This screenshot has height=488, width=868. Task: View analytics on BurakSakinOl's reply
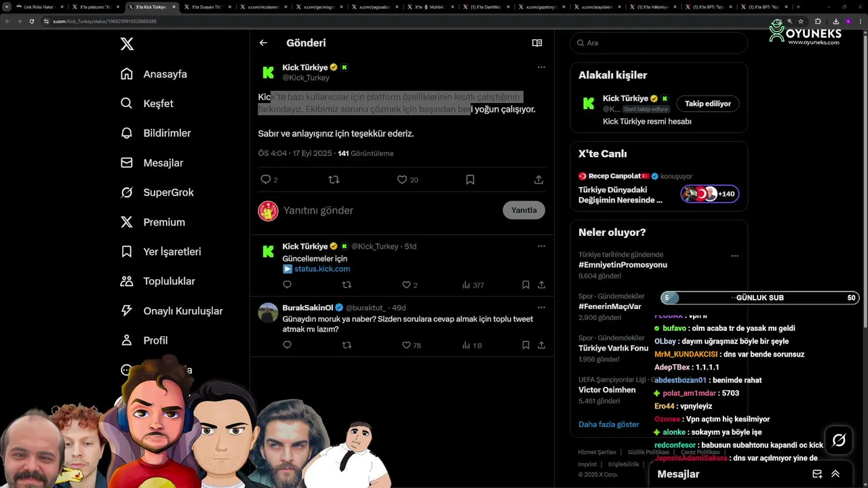coord(472,345)
